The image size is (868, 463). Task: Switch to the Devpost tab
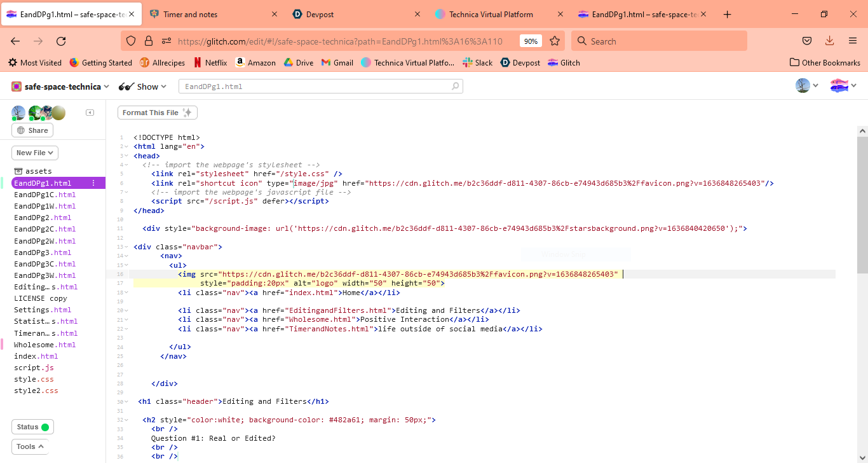tap(357, 14)
